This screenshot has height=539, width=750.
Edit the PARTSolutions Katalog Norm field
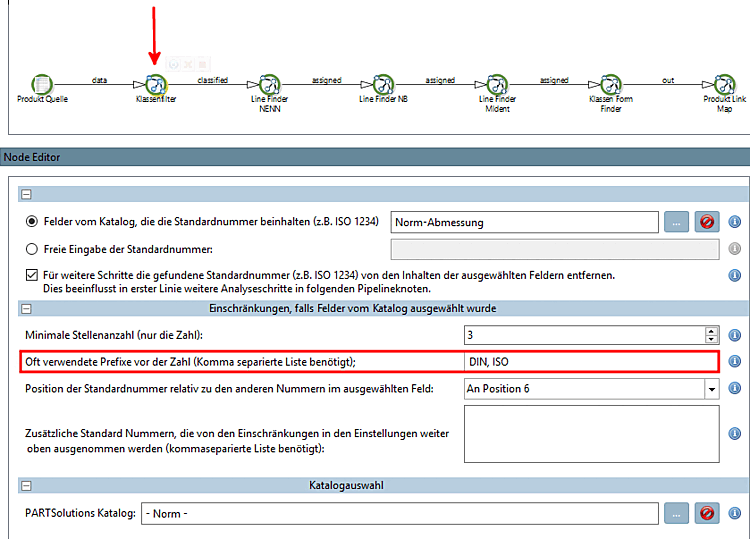(400, 513)
